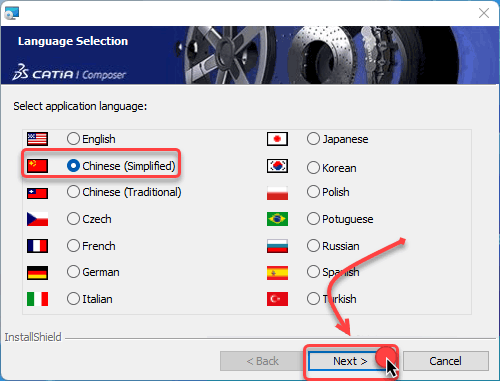Click the China flag icon
The width and height of the screenshot is (500, 381).
(x=37, y=166)
